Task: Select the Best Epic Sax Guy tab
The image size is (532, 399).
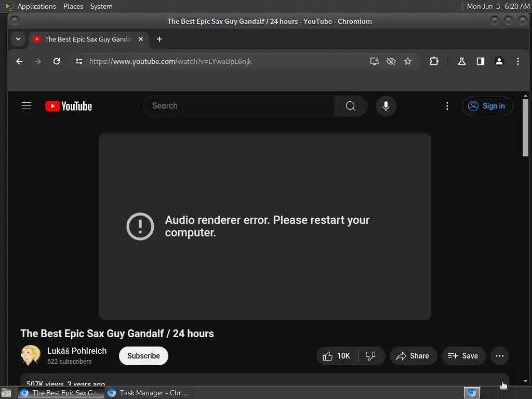Action: tap(88, 39)
